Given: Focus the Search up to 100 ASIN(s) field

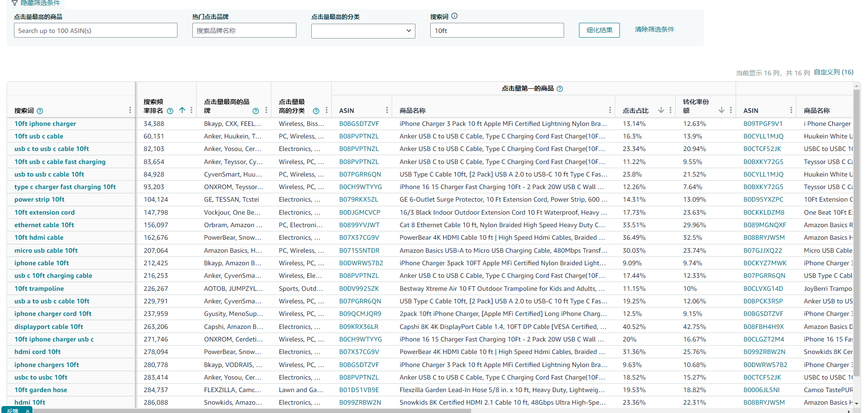Looking at the screenshot, I should (x=96, y=31).
